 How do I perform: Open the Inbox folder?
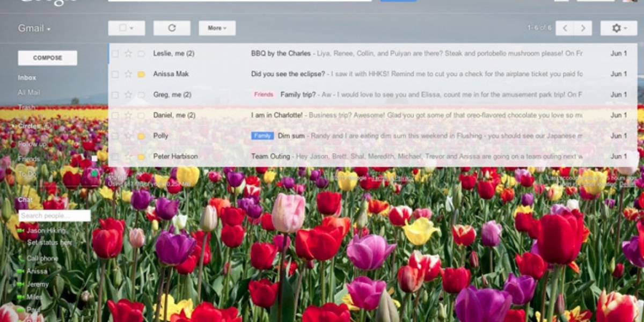tap(27, 78)
